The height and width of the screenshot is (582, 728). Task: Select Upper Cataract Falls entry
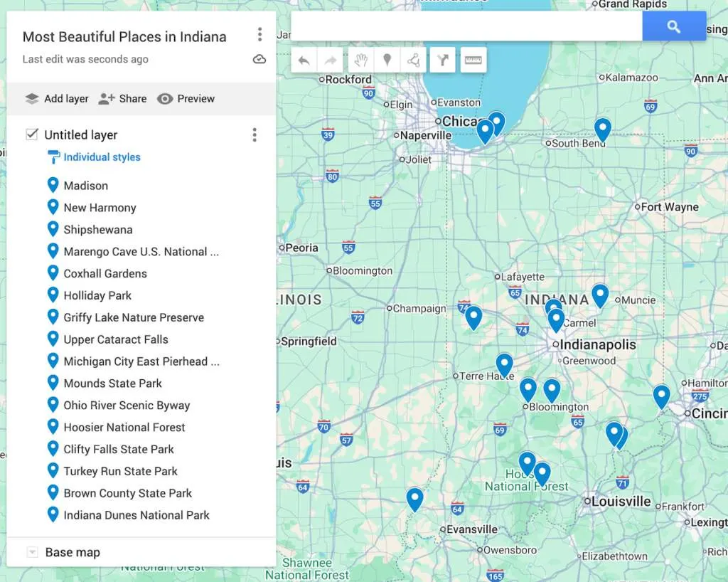click(x=116, y=339)
